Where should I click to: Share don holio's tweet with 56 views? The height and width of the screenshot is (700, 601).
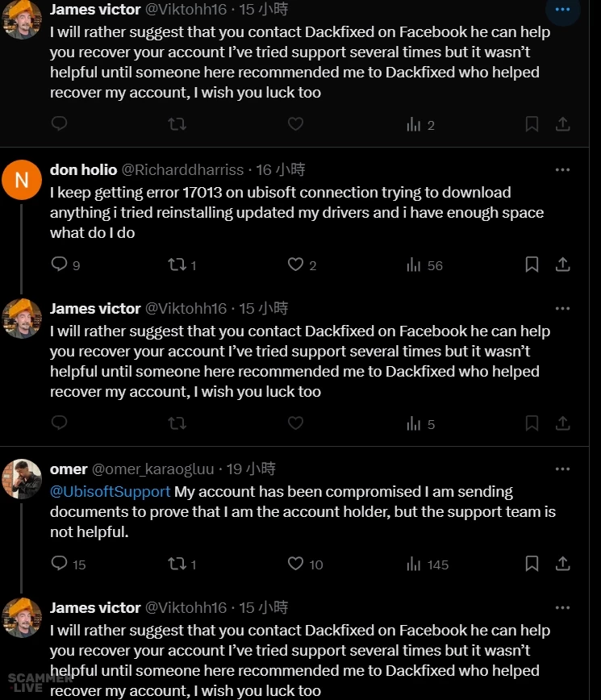[563, 265]
